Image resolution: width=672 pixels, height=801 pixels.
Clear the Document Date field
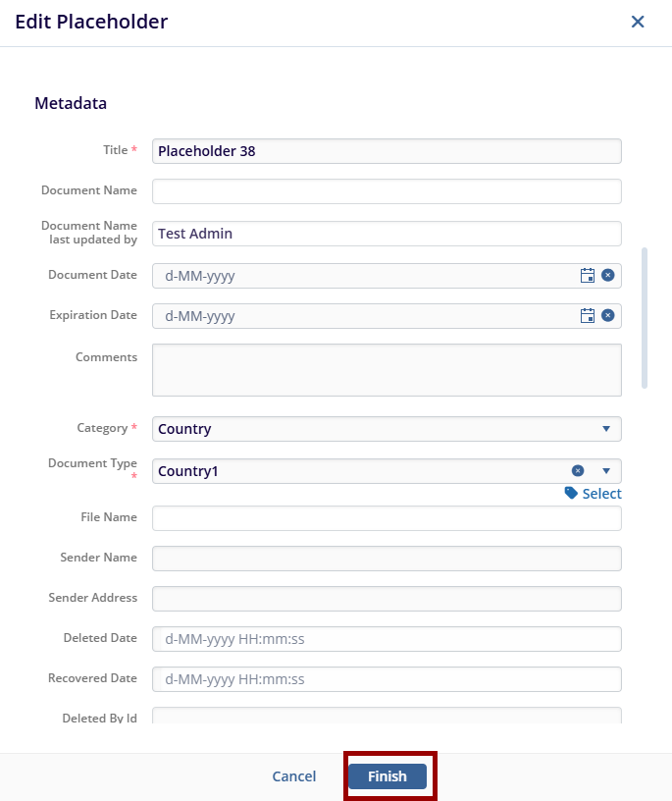[608, 276]
